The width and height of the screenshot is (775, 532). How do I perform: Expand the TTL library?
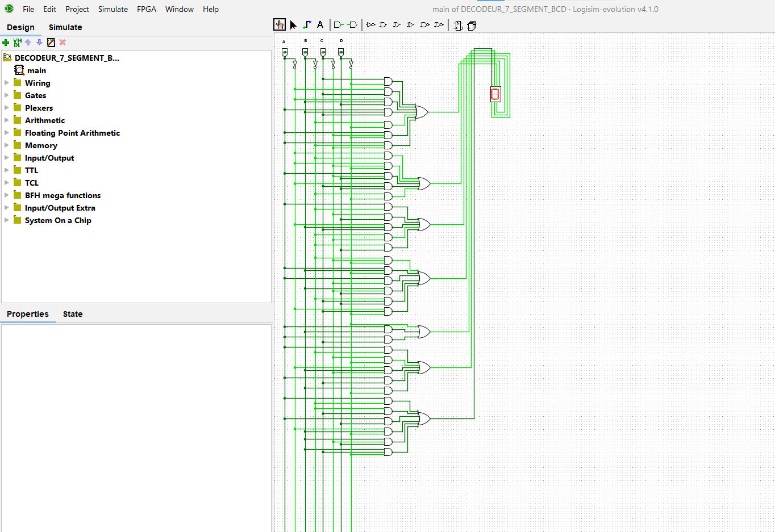(7, 170)
